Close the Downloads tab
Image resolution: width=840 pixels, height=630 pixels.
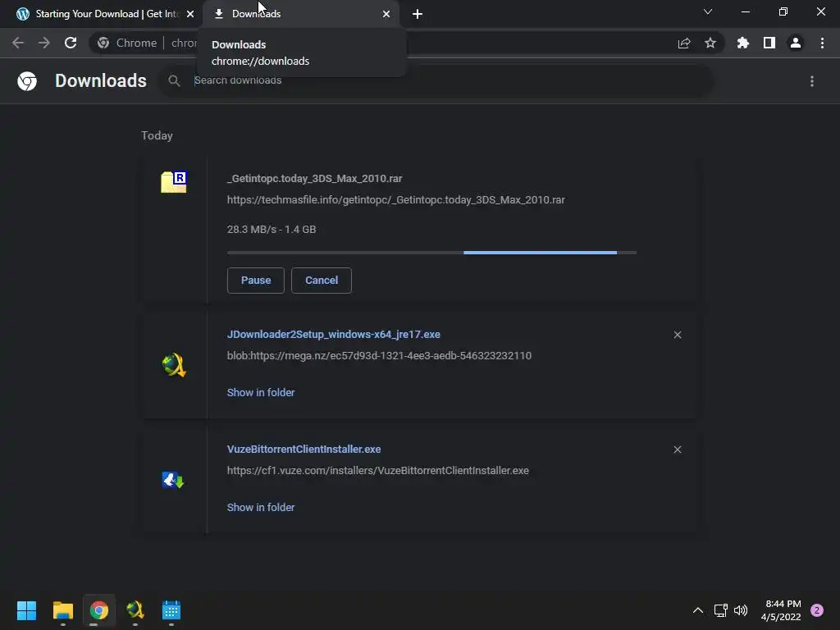386,14
